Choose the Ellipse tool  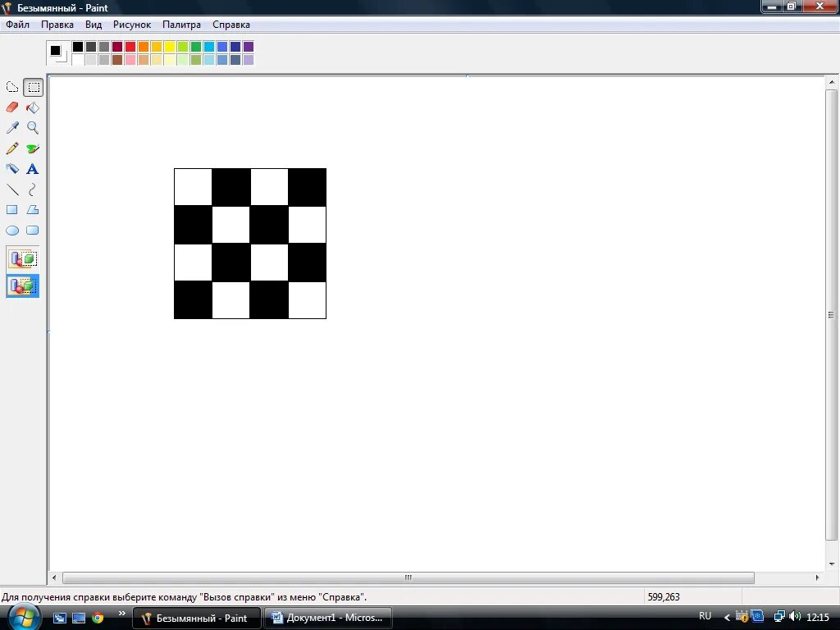pyautogui.click(x=12, y=231)
